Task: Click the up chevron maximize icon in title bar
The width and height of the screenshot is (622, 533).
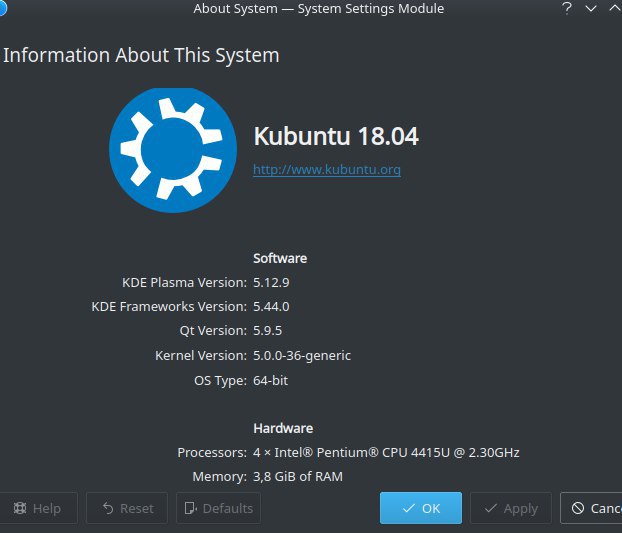Action: (614, 8)
